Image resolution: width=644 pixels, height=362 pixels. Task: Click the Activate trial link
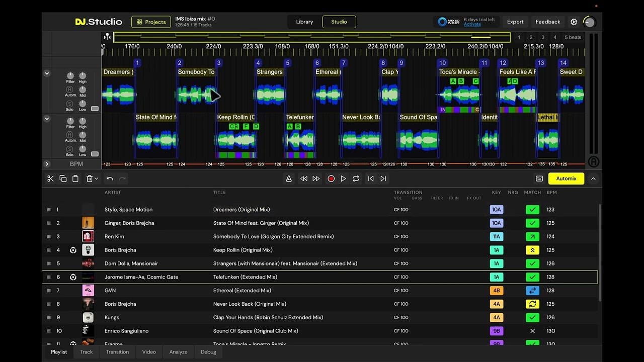click(472, 25)
